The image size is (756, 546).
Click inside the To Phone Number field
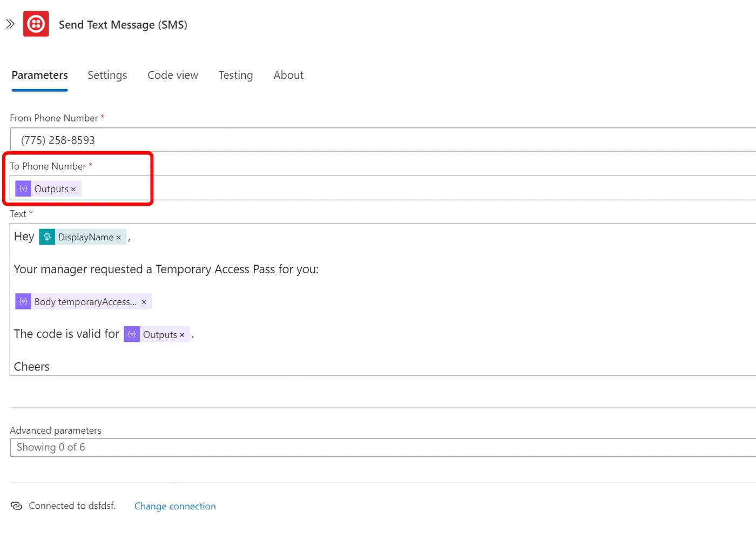[x=383, y=188]
